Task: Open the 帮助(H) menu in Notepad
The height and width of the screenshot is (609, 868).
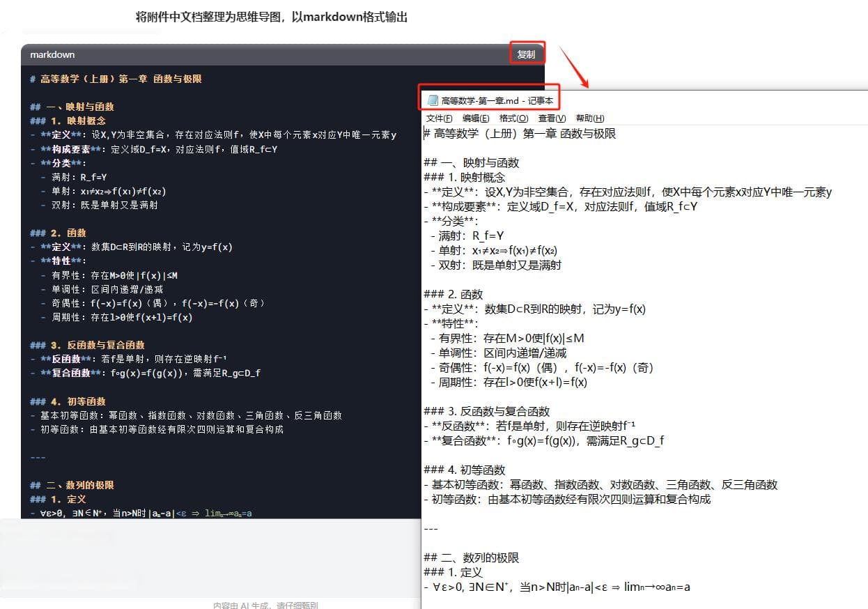Action: tap(590, 118)
